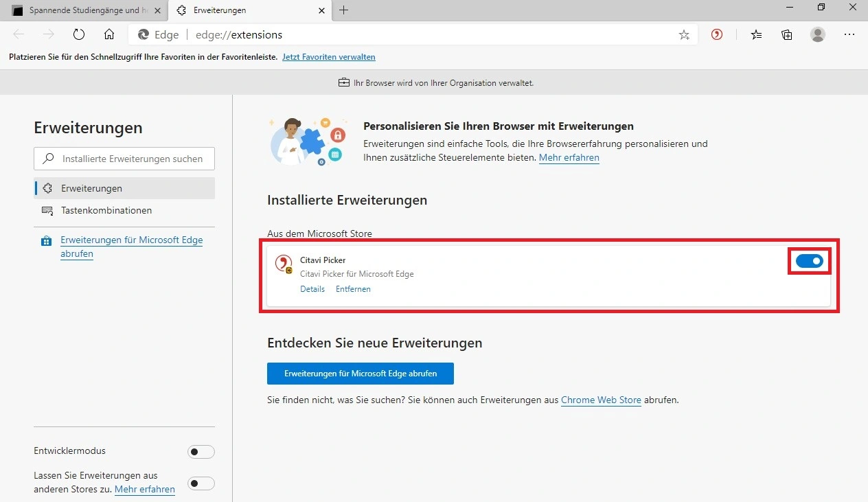868x502 pixels.
Task: Click the user profile avatar
Action: coord(817,34)
